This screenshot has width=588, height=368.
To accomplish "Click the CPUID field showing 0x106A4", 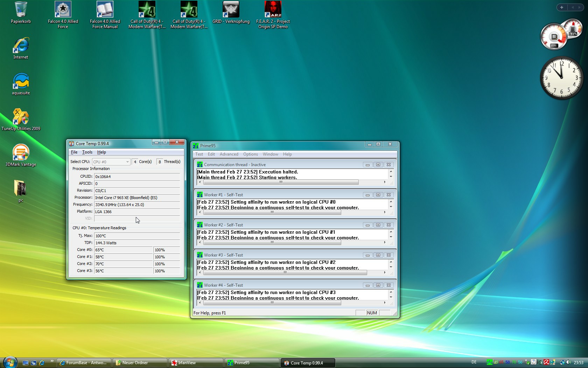I will 137,177.
